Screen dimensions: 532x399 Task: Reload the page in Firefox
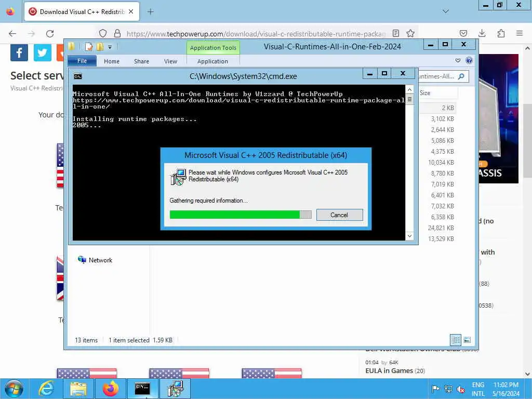tap(50, 33)
